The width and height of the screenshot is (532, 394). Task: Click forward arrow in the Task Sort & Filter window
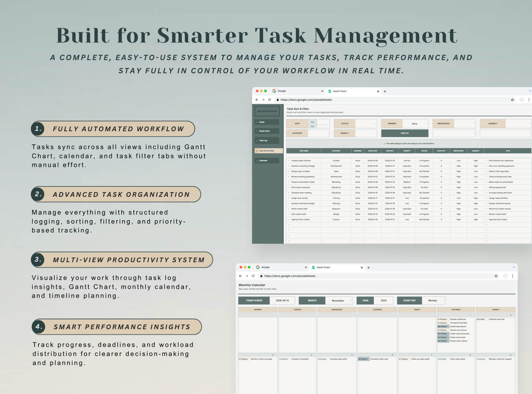263,100
